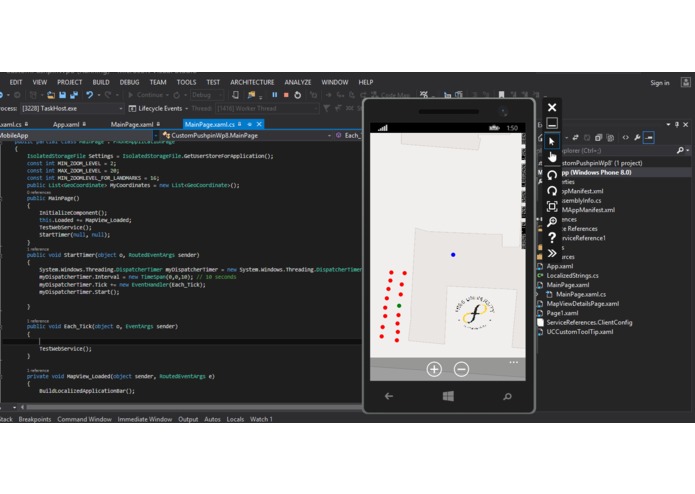Image resolution: width=695 pixels, height=494 pixels.
Task: Save all files in the toolbar
Action: point(74,95)
